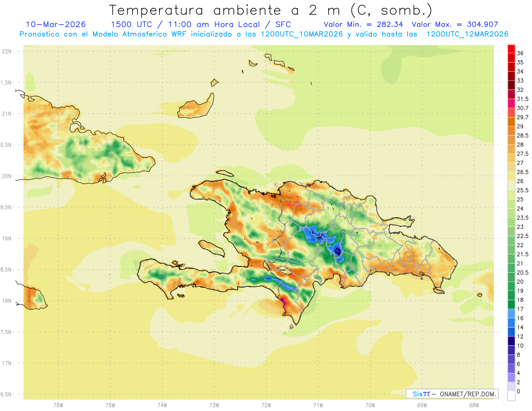Click the legend value '2'

(x=519, y=382)
